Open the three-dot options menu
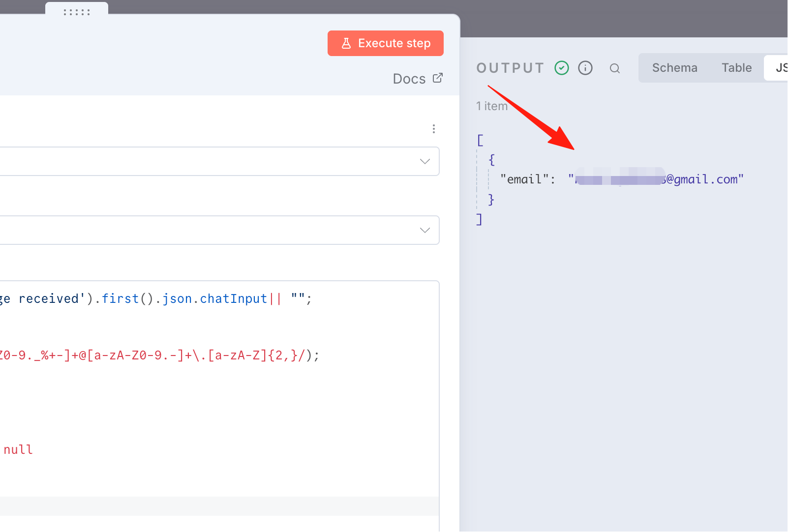 click(x=433, y=129)
